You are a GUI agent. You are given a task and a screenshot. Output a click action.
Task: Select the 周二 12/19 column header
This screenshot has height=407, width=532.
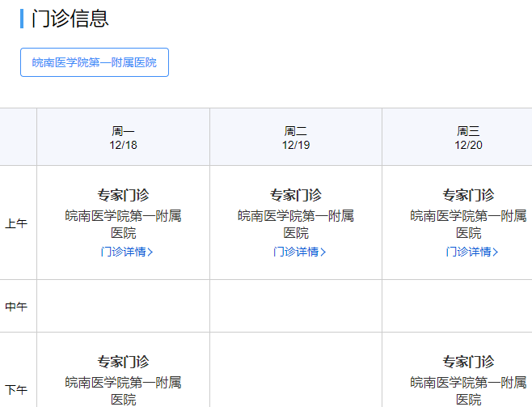(x=296, y=138)
